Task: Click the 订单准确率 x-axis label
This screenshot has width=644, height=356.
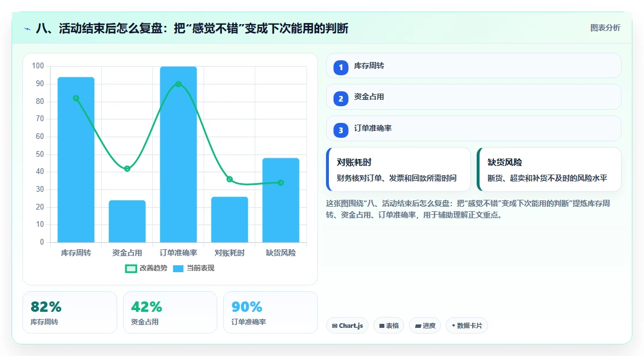Action: click(178, 253)
